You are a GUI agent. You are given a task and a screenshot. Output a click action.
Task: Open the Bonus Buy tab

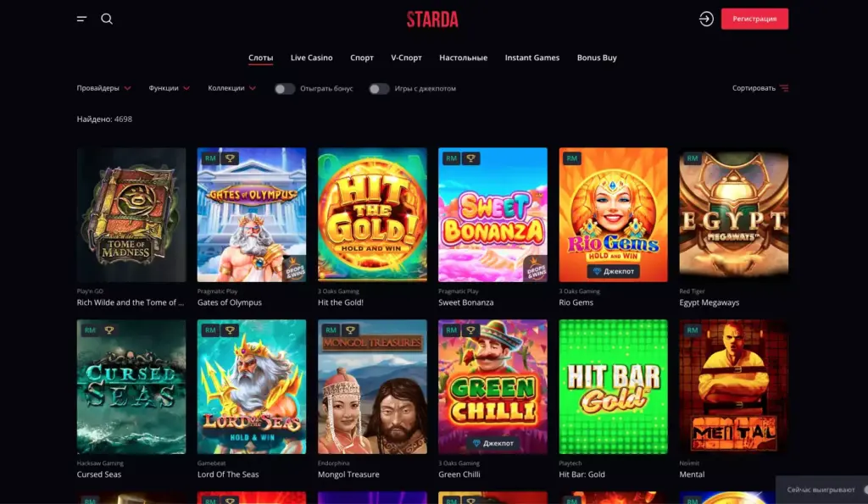597,58
